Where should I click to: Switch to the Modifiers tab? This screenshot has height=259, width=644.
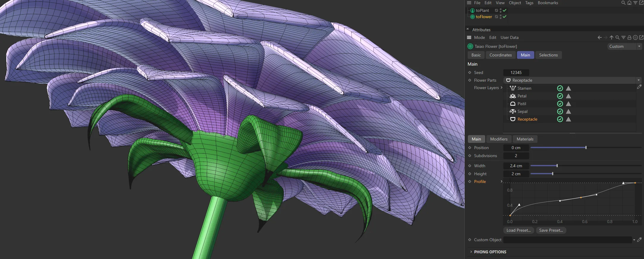point(499,139)
